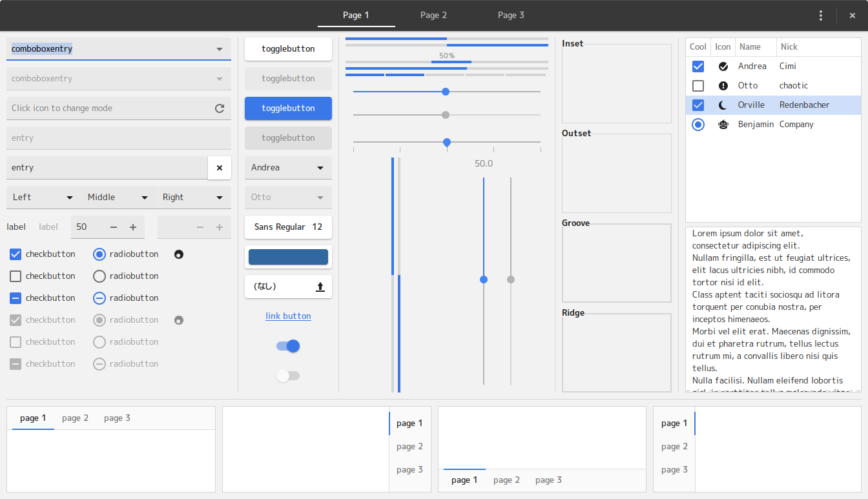This screenshot has width=868, height=499.
Task: Follow the link button
Action: (288, 316)
